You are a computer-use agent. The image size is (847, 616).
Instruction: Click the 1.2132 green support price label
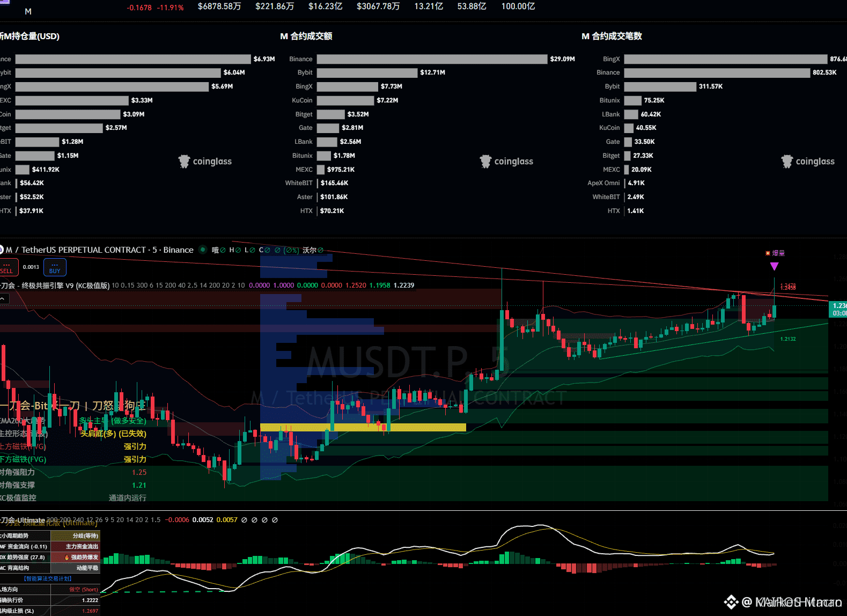pyautogui.click(x=788, y=339)
